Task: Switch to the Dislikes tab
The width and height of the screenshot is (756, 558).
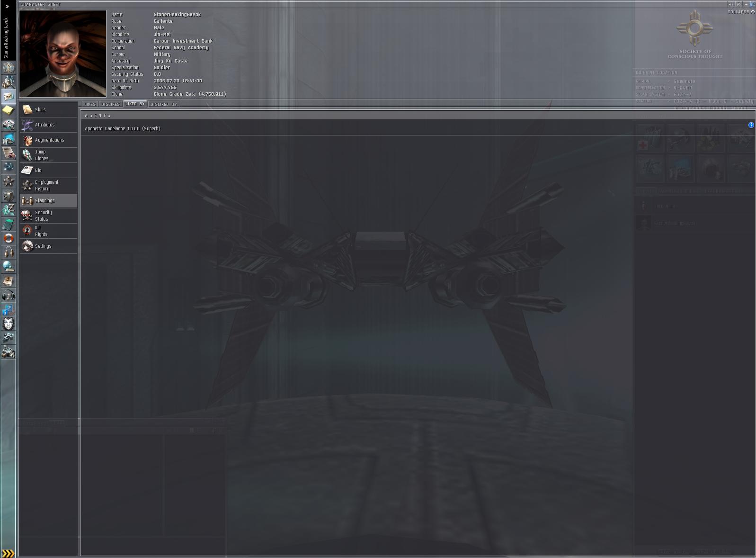Action: (110, 104)
